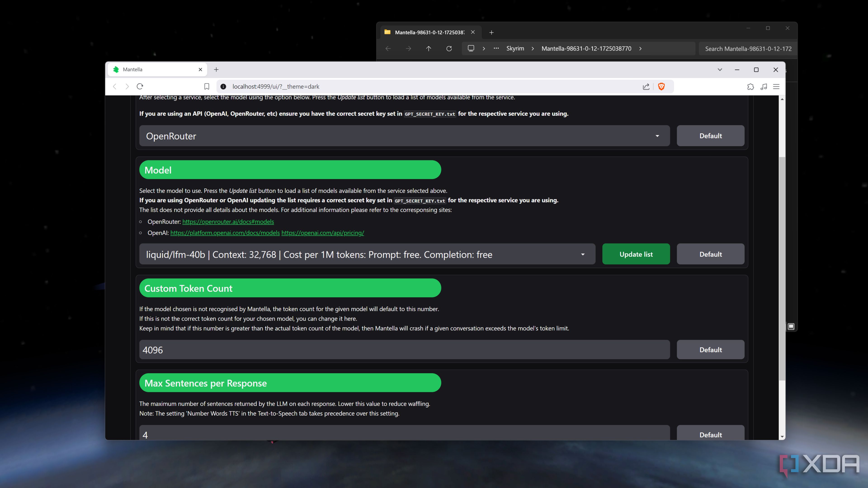Open the liquid/lfm-40b model dropdown
This screenshot has height=488, width=868.
[x=367, y=254]
